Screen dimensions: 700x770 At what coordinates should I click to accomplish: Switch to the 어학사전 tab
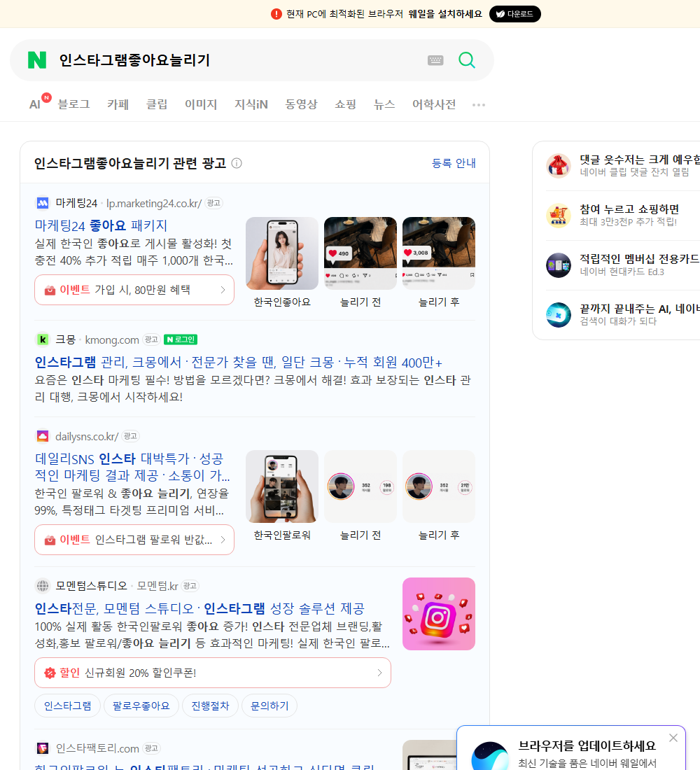(x=434, y=104)
